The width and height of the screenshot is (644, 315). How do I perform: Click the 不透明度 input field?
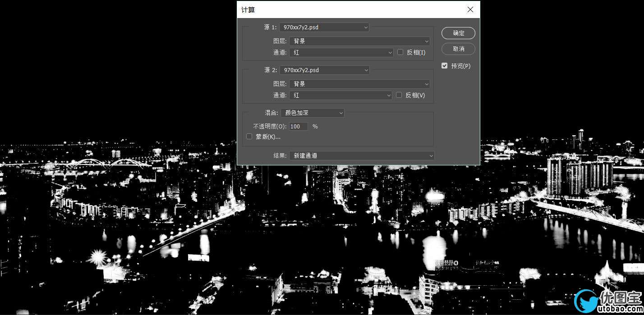pyautogui.click(x=299, y=127)
